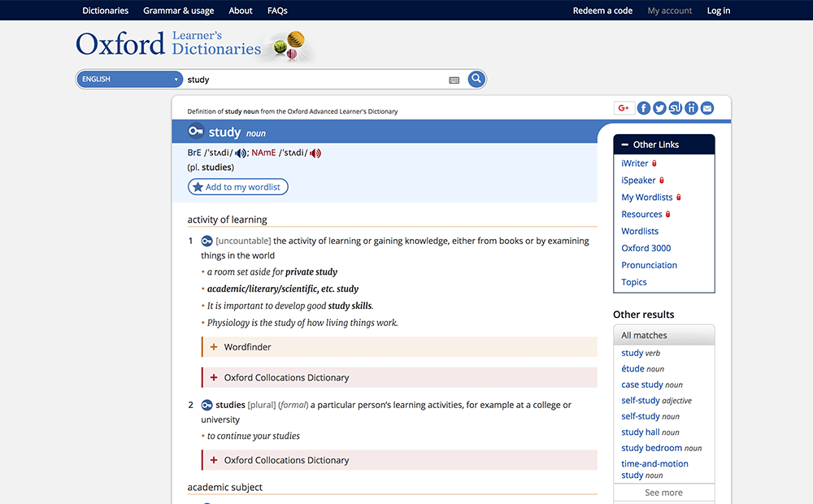Open the Wordlists link

tap(640, 231)
